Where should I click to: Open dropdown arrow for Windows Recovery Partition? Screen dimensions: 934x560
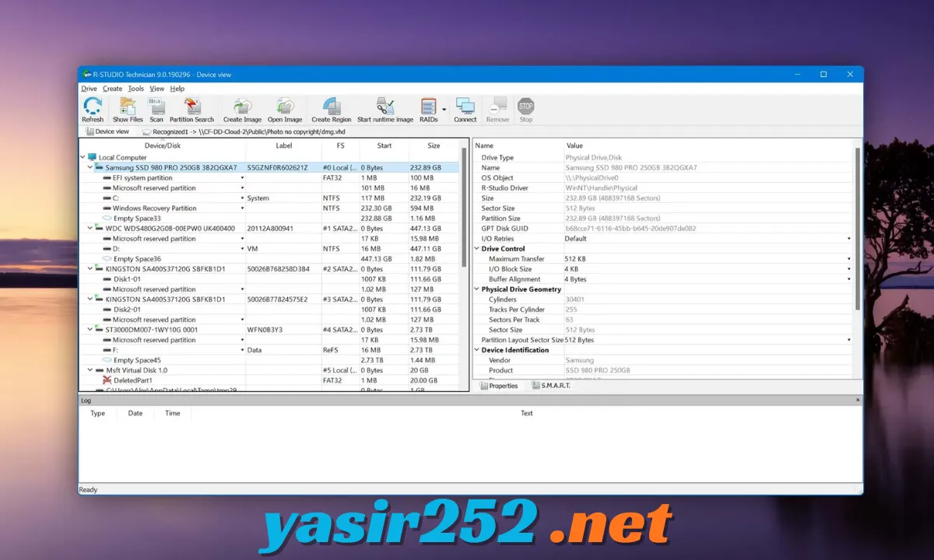point(242,208)
